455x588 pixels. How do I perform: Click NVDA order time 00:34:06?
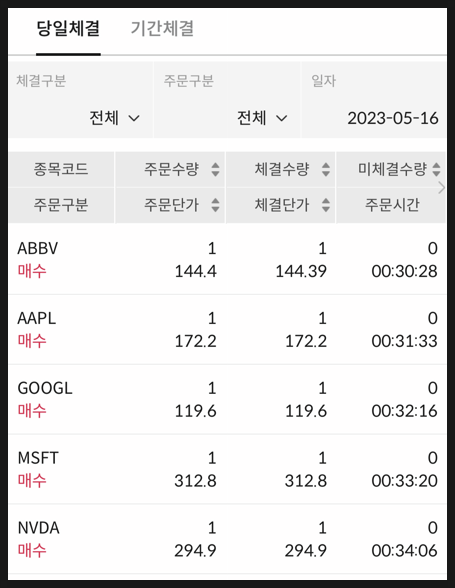(404, 550)
